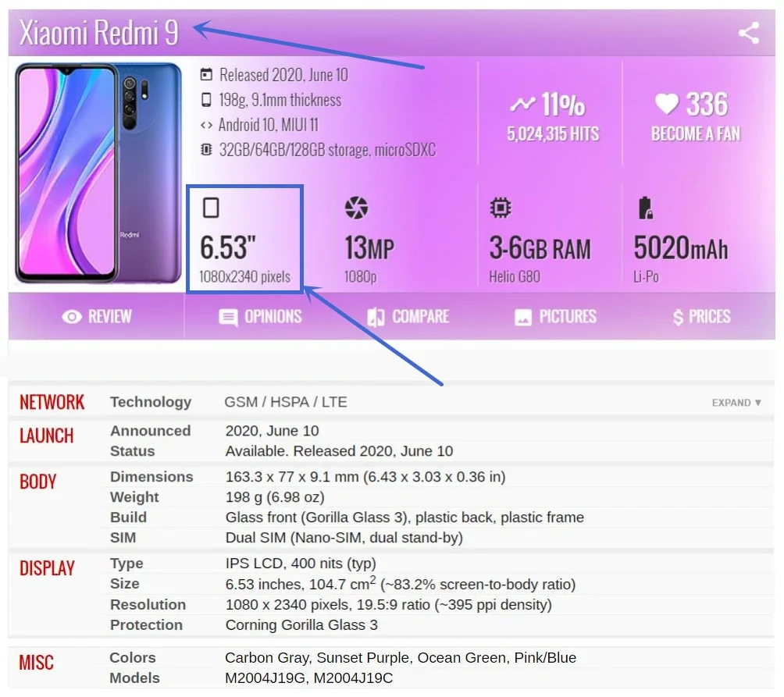This screenshot has height=697, width=784.
Task: Click the camera shutter icon above 13MP
Action: 357,208
